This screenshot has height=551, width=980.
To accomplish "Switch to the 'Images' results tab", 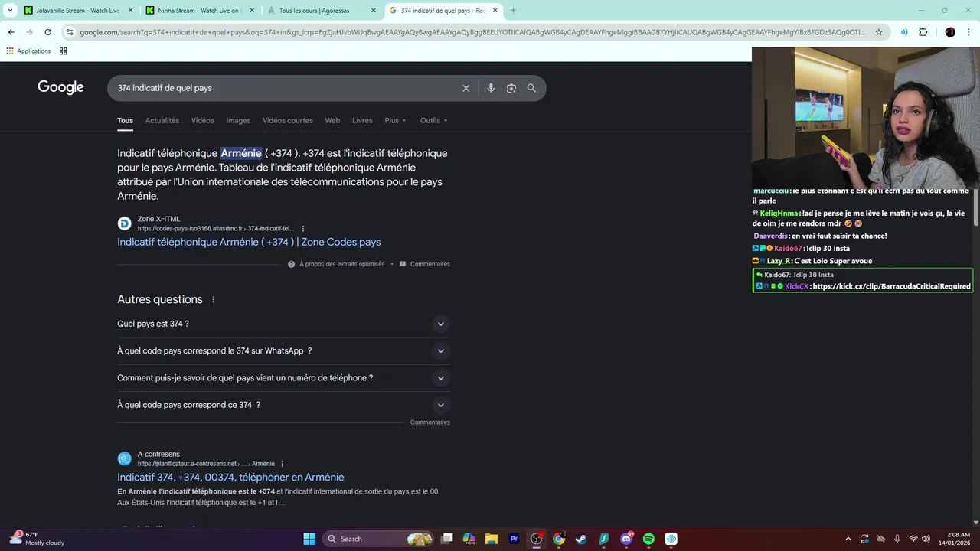I will point(238,120).
